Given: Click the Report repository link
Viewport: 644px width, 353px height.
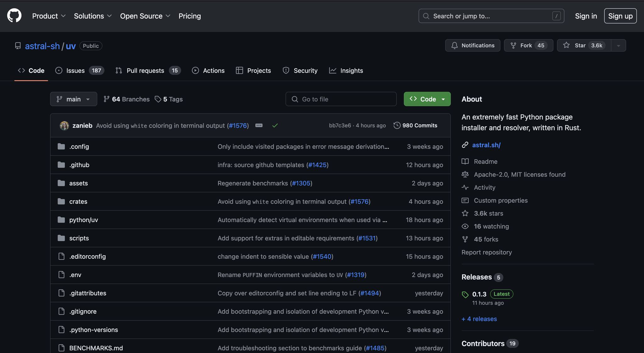Looking at the screenshot, I should click(x=486, y=252).
